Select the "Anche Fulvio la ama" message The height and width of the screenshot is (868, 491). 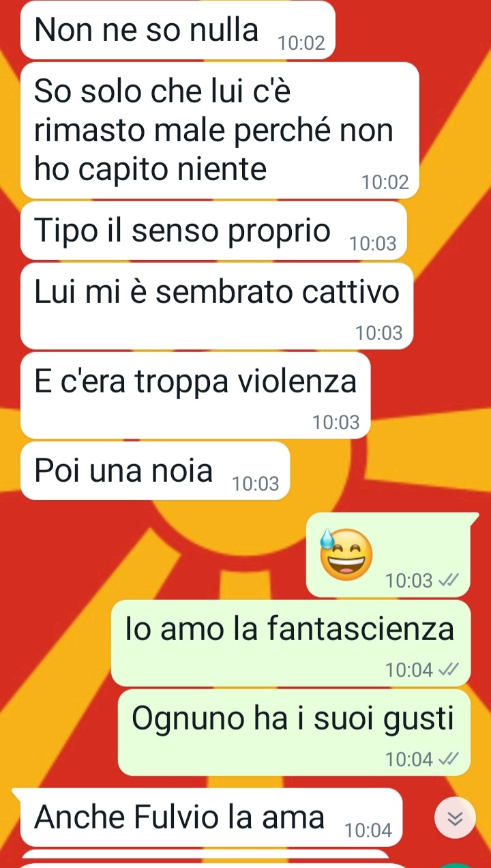tap(212, 818)
